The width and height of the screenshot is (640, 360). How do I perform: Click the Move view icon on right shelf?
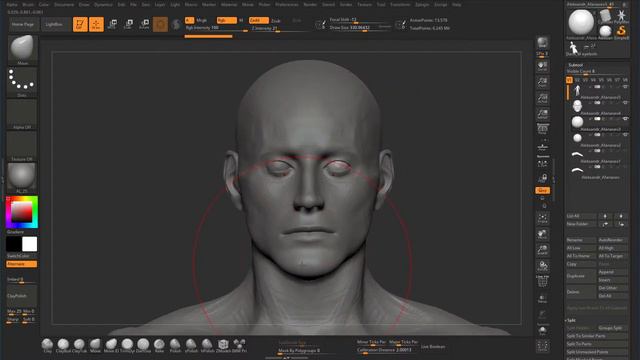pos(542,235)
